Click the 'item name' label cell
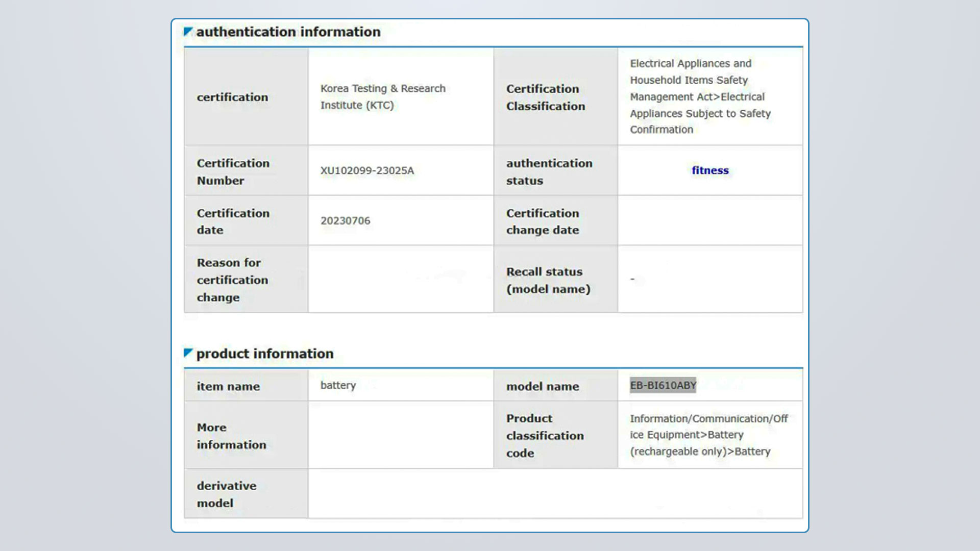 click(246, 386)
